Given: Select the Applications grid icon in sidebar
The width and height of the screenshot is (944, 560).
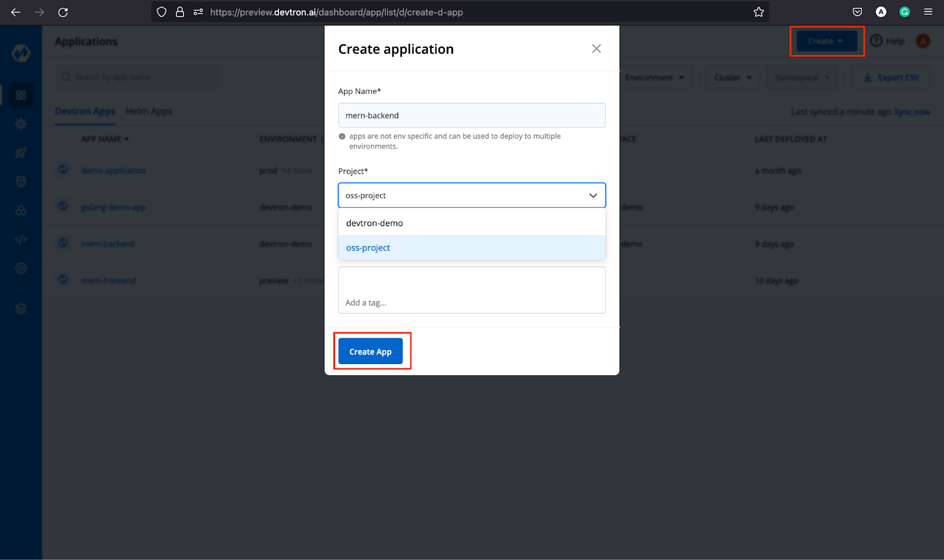Looking at the screenshot, I should click(21, 95).
